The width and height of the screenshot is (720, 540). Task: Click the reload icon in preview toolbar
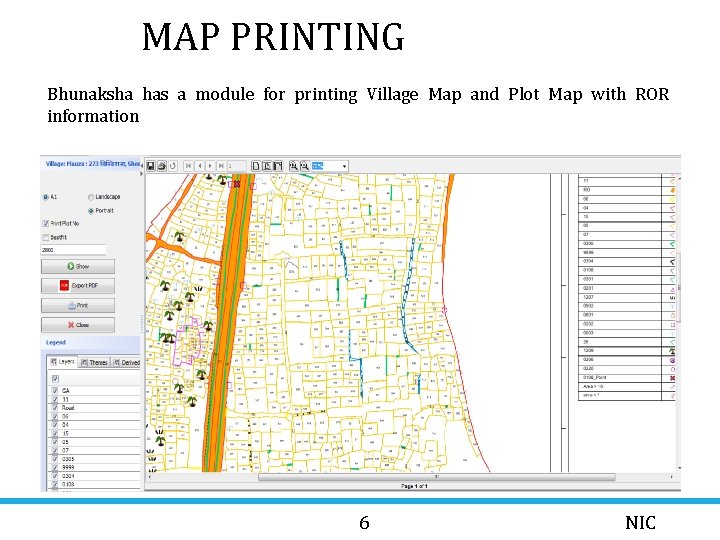pyautogui.click(x=173, y=166)
